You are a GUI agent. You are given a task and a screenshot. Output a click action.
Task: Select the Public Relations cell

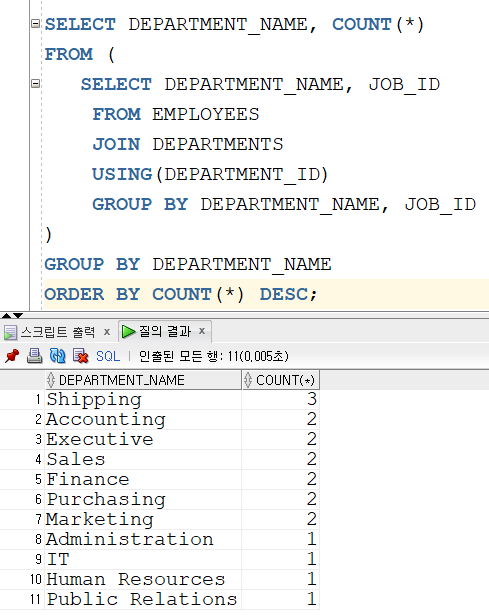(x=143, y=600)
